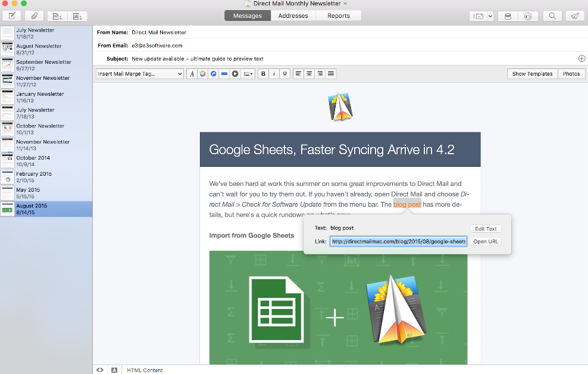Select January Newsletter 1/16/13 message

(x=46, y=97)
